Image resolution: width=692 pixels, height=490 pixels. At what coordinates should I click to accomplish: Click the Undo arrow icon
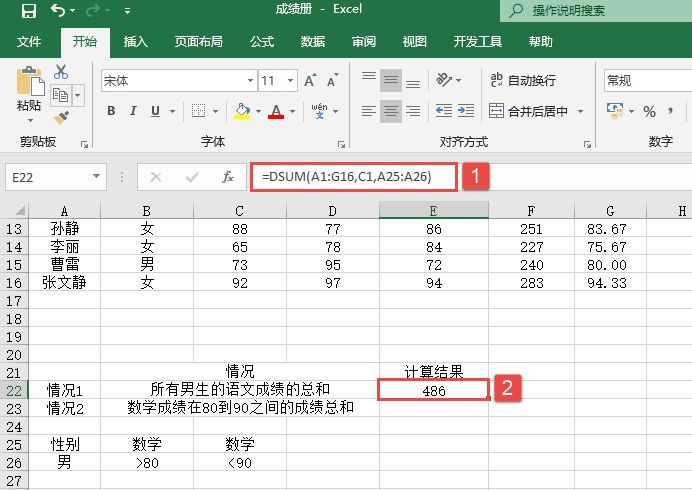59,11
